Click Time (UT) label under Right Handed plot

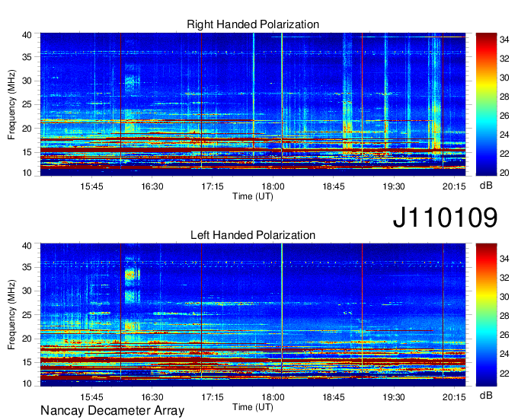(253, 196)
